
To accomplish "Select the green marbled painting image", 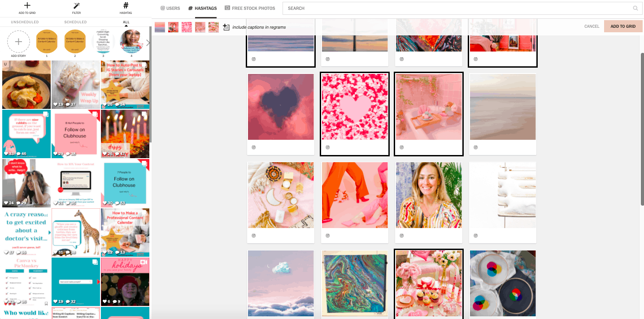I will (355, 284).
